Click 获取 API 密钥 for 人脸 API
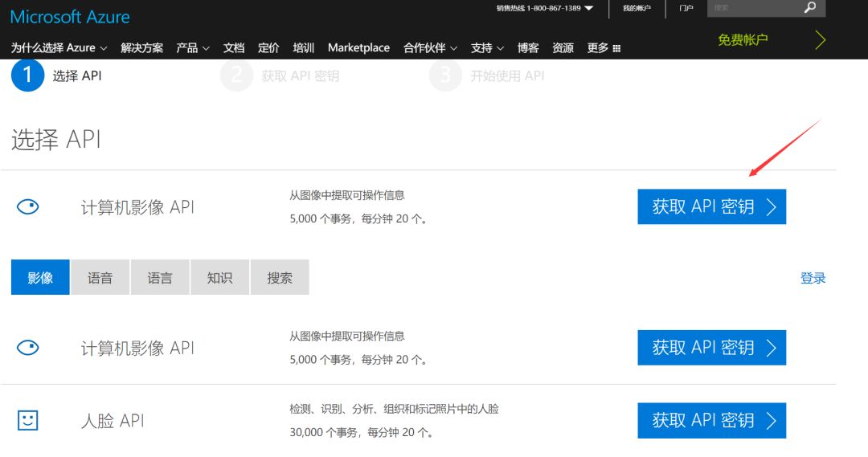Image resolution: width=868 pixels, height=457 pixels. coord(712,421)
